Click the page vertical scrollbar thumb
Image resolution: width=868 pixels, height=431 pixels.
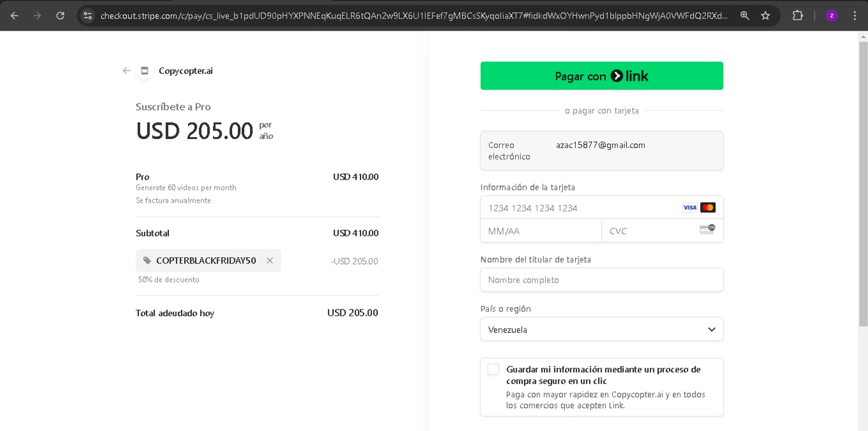pos(863,184)
